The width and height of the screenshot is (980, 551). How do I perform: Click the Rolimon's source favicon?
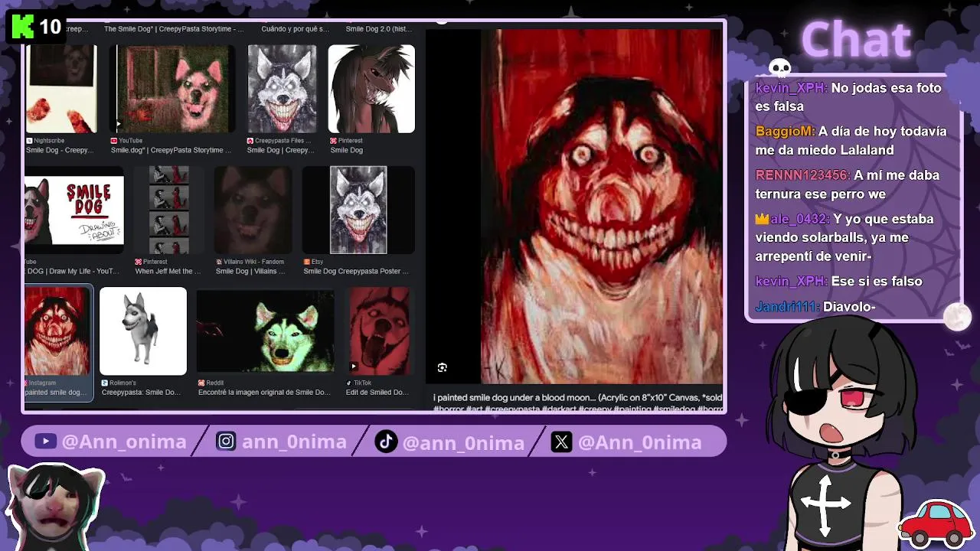click(x=105, y=383)
